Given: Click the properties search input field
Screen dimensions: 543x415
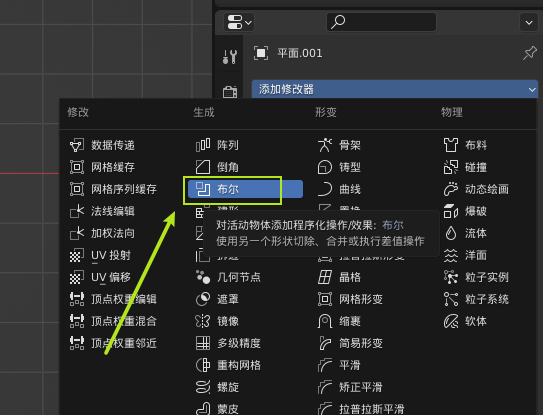Looking at the screenshot, I should click(381, 22).
